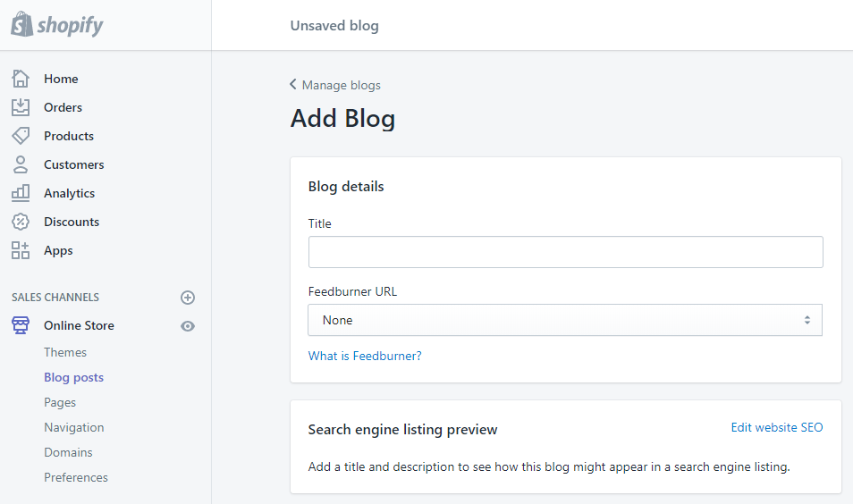View online store via the eye icon
This screenshot has width=853, height=504.
click(x=188, y=326)
